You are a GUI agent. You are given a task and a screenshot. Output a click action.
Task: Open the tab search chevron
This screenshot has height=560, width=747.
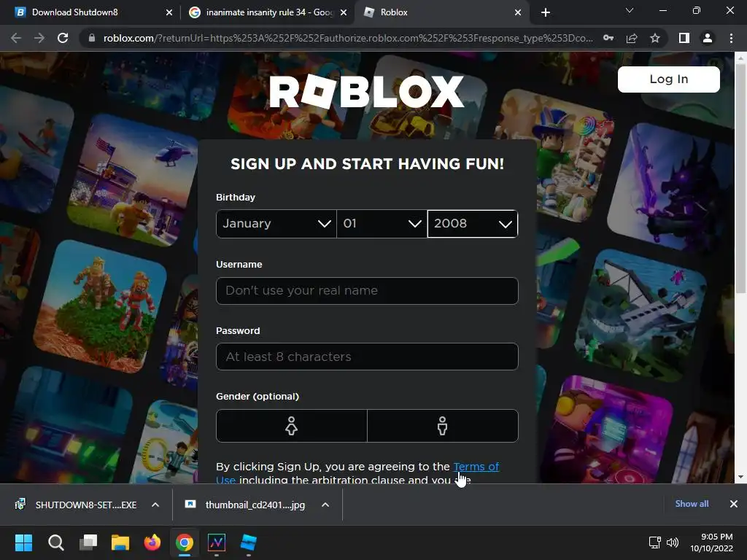tap(630, 10)
